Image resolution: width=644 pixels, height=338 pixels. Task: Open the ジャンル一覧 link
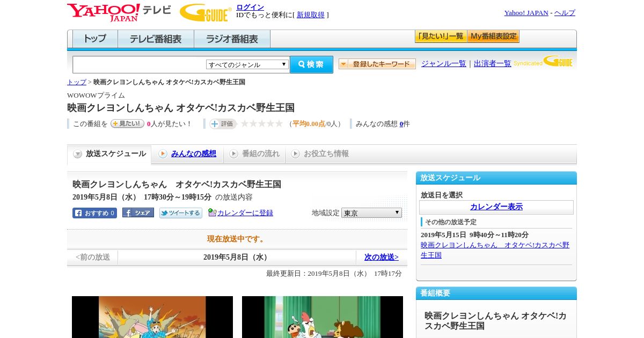pyautogui.click(x=444, y=63)
